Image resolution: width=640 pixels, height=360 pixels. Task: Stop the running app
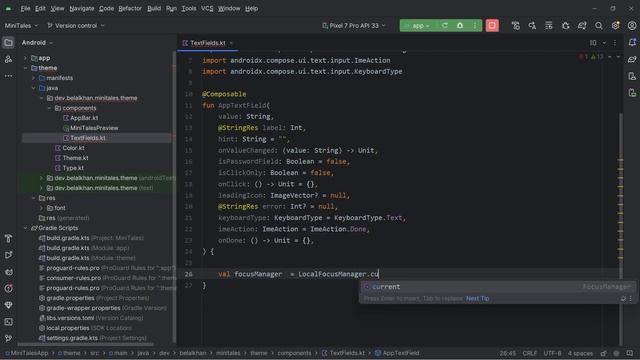[492, 26]
